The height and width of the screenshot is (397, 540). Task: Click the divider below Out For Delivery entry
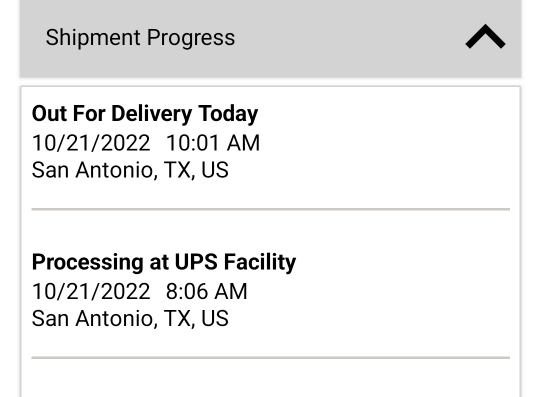point(270,209)
